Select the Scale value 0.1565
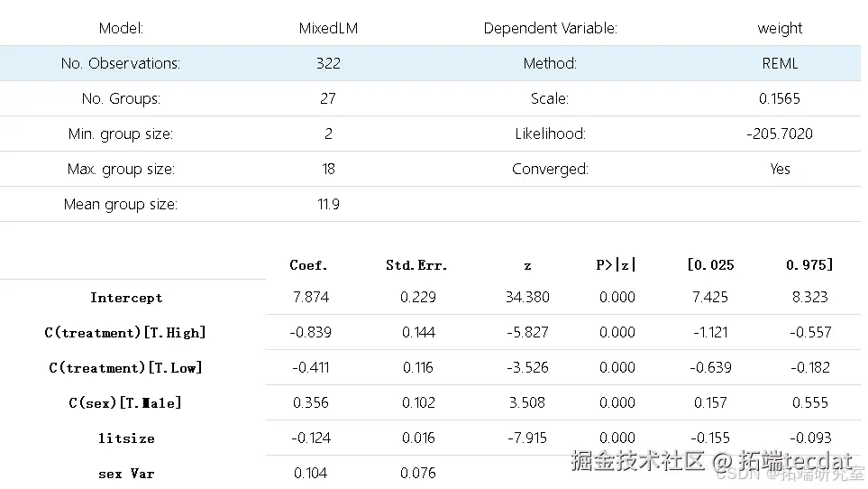The width and height of the screenshot is (868, 489). 780,98
